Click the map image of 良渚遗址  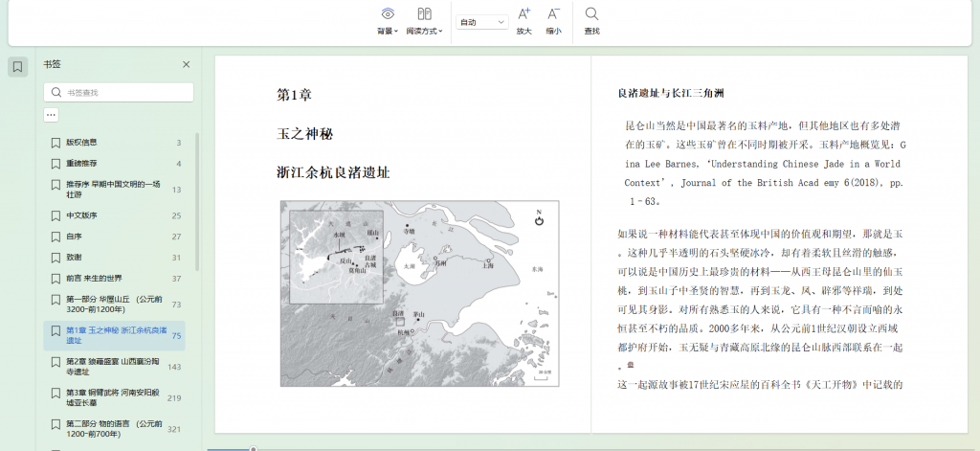[x=419, y=293]
